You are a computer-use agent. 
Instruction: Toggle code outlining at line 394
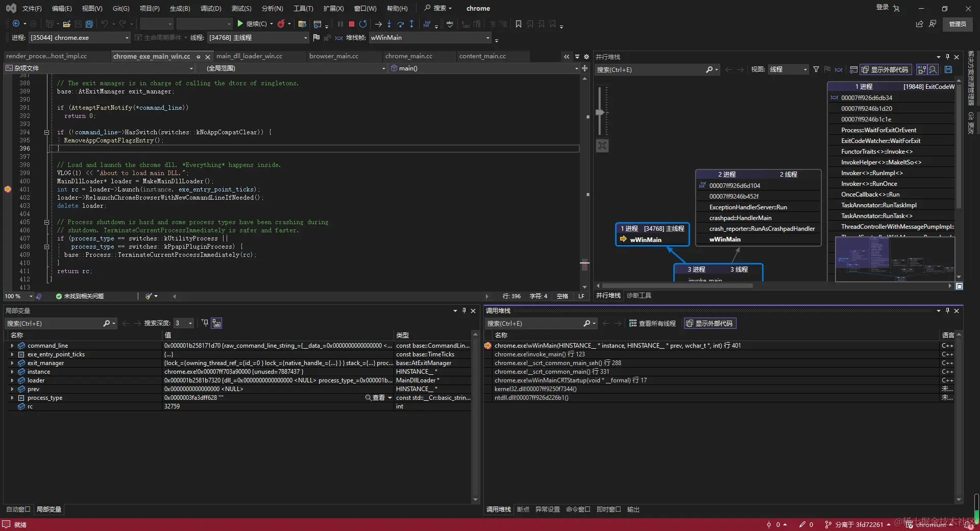click(46, 132)
